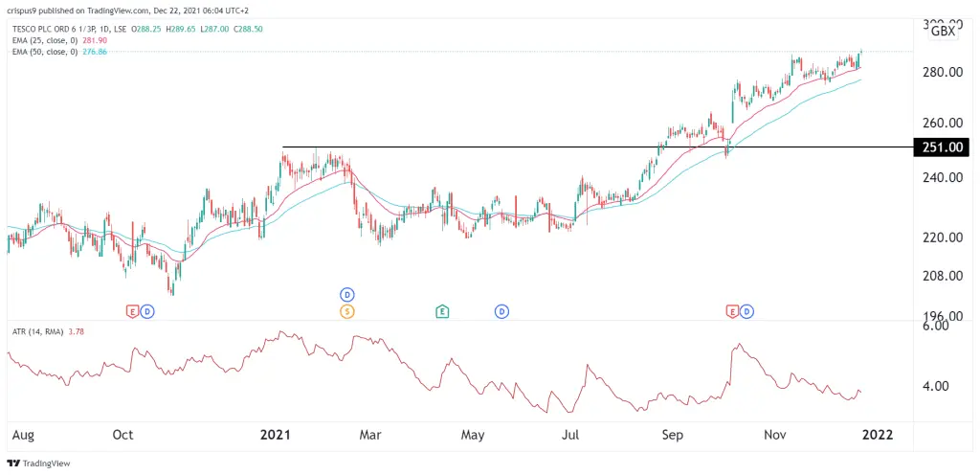The height and width of the screenshot is (475, 980).
Task: Click the Jul label on the time axis
Action: 572,435
